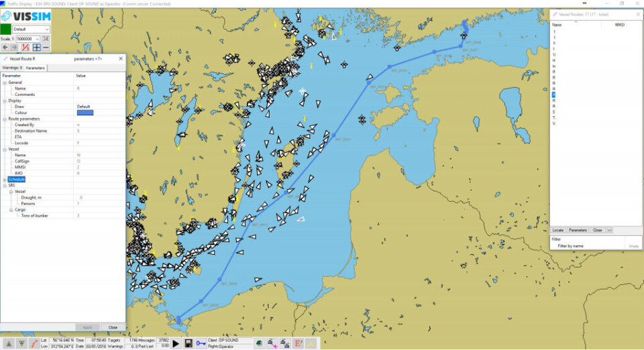Click the Destination Name parameter row
Image resolution: width=644 pixels, height=350 pixels.
coord(63,131)
